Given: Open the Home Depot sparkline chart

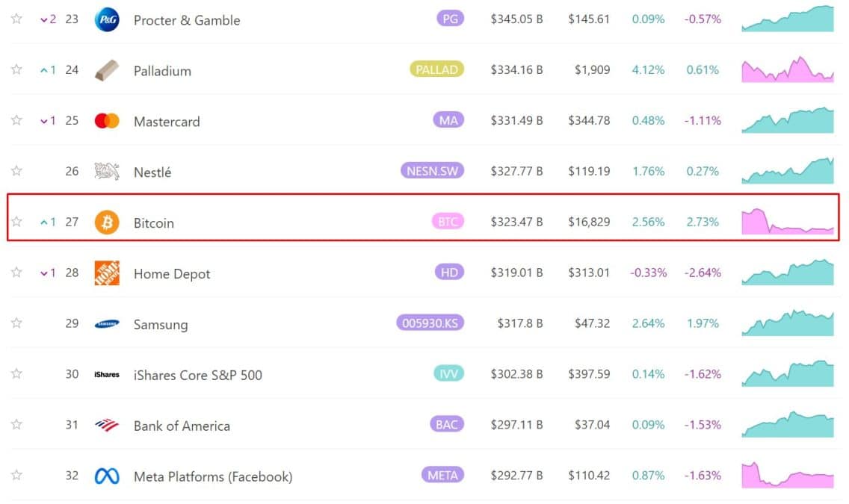Looking at the screenshot, I should click(788, 272).
